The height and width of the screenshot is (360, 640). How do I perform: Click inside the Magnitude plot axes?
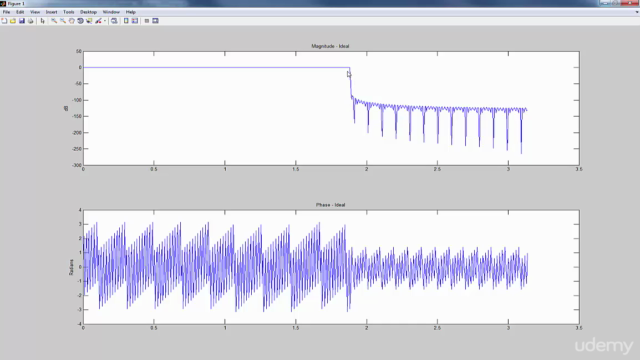click(x=331, y=108)
